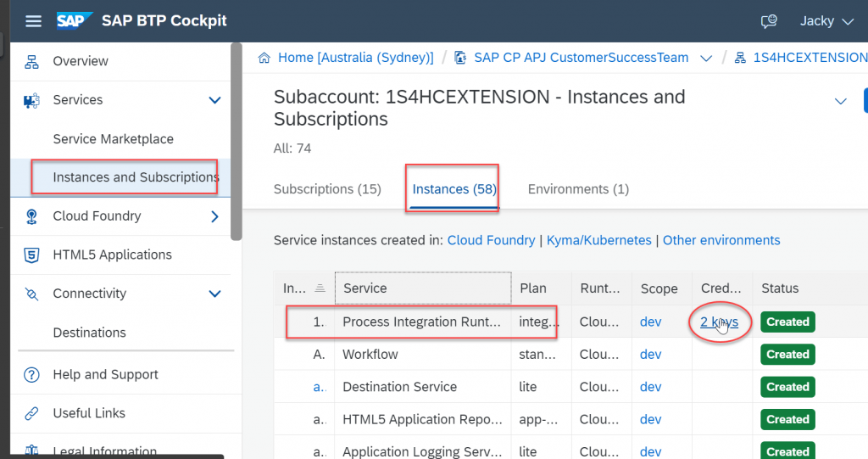The image size is (868, 459).
Task: Switch to the Instances (58) tab
Action: coord(454,189)
